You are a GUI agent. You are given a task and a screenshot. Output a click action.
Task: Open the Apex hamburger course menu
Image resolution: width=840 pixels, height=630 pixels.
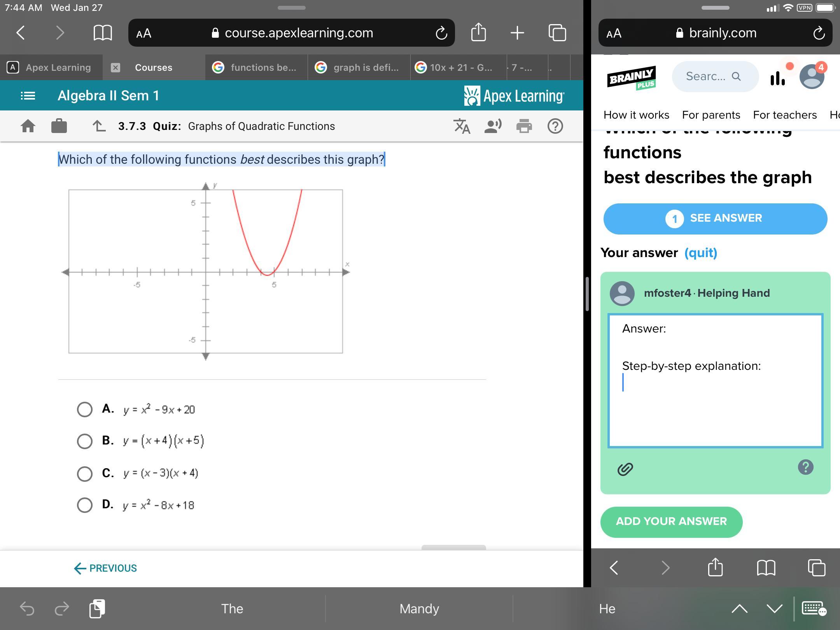pos(28,96)
